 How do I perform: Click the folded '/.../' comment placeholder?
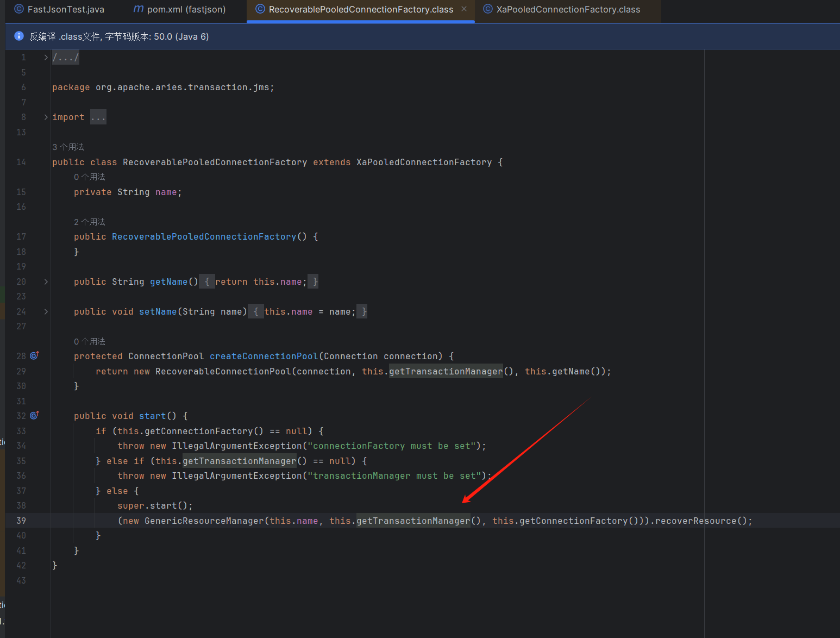click(66, 57)
